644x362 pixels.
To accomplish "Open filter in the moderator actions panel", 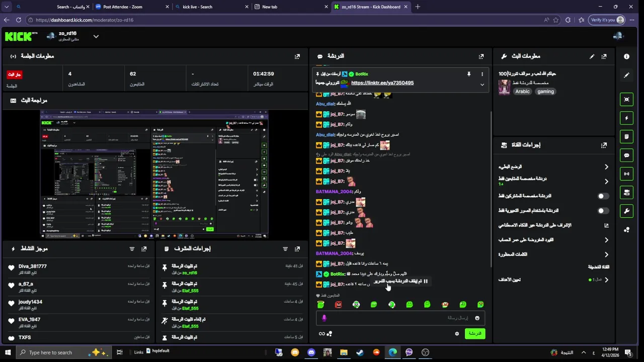I will tap(285, 249).
